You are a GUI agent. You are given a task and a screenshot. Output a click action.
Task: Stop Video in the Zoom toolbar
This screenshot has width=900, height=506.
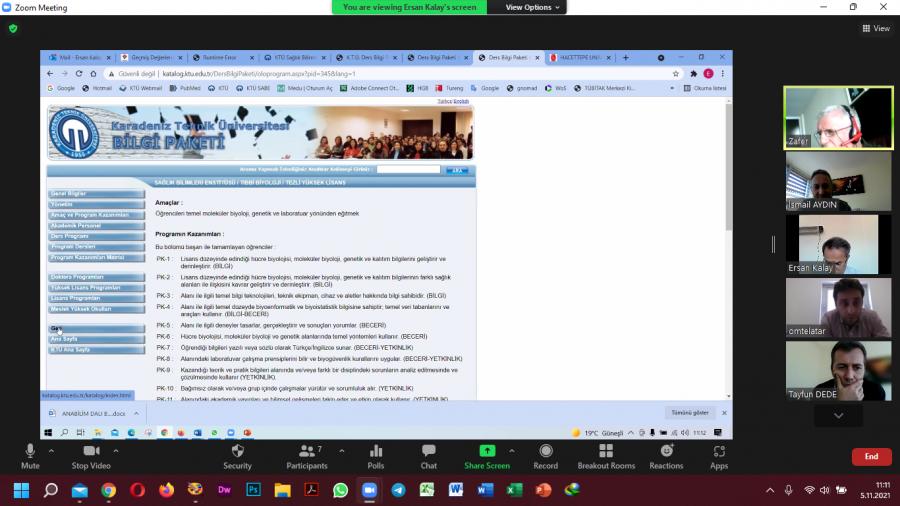point(91,457)
